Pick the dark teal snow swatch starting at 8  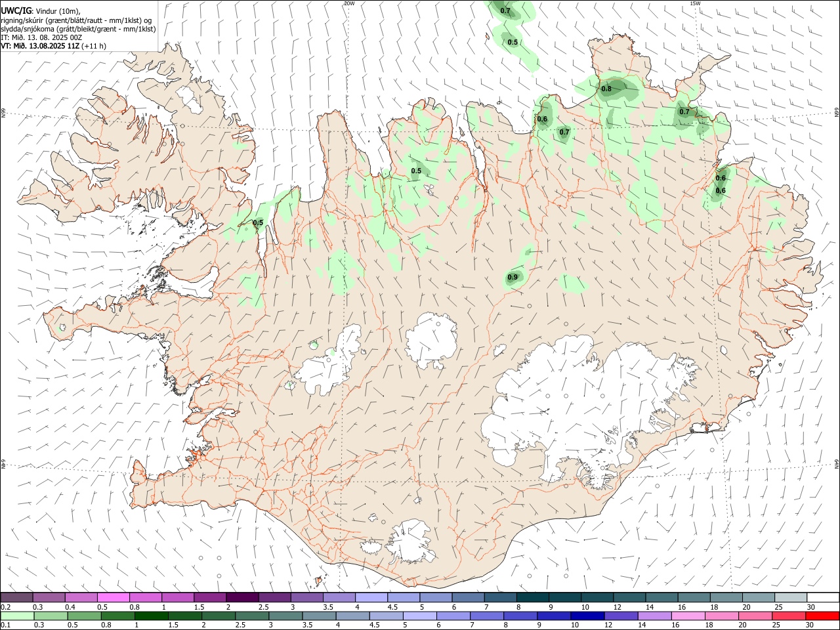click(532, 597)
